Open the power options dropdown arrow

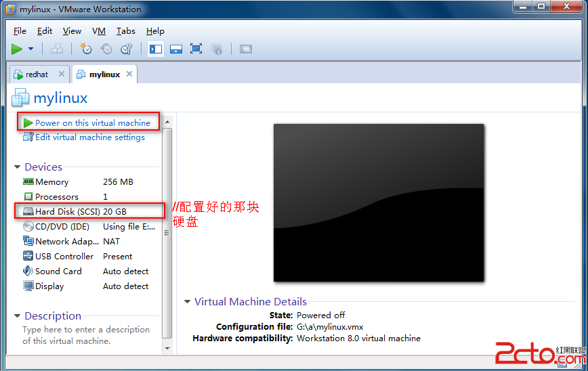coord(30,49)
